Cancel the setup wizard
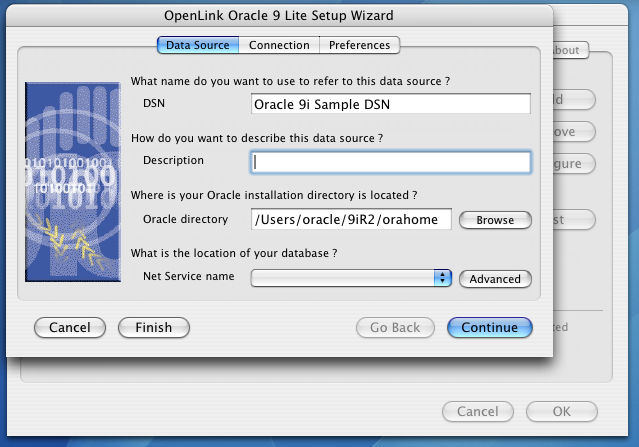639x447 pixels. click(70, 328)
